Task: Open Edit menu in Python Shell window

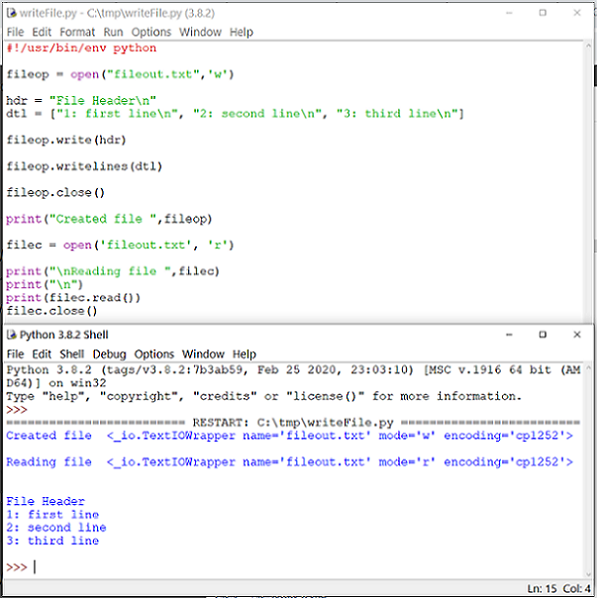Action: (x=42, y=354)
